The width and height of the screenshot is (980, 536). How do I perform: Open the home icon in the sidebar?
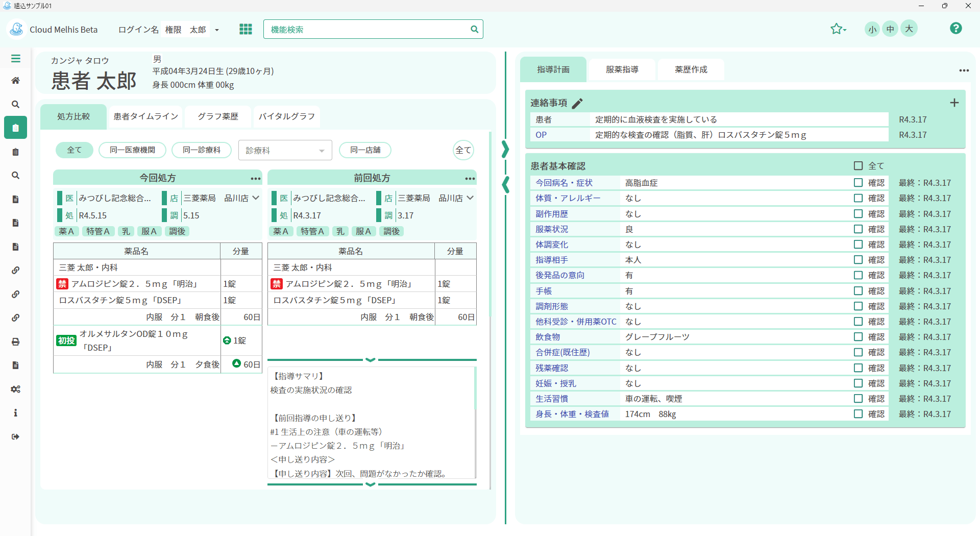pyautogui.click(x=15, y=80)
